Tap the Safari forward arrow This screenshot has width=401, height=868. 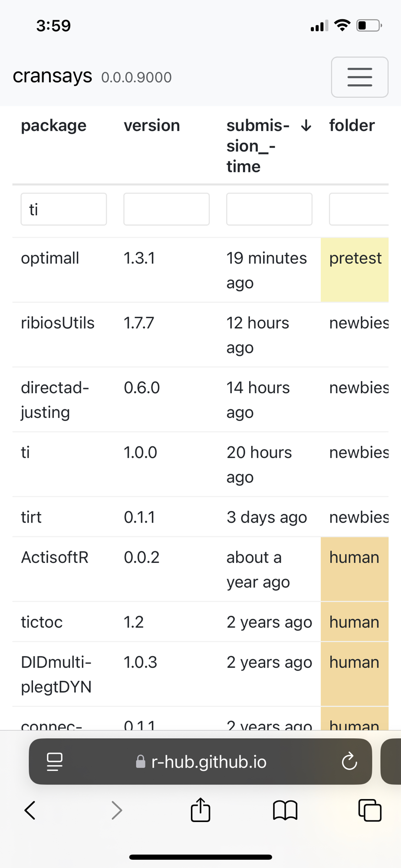116,810
